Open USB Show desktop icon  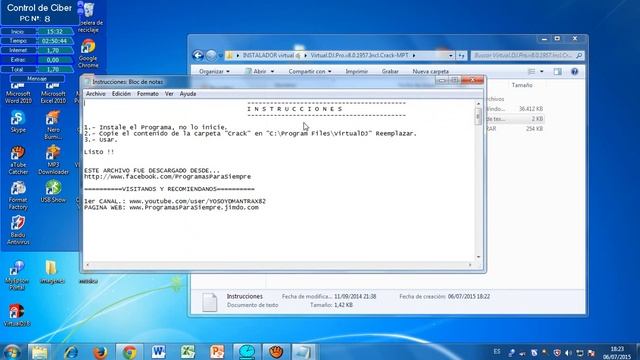(x=53, y=192)
